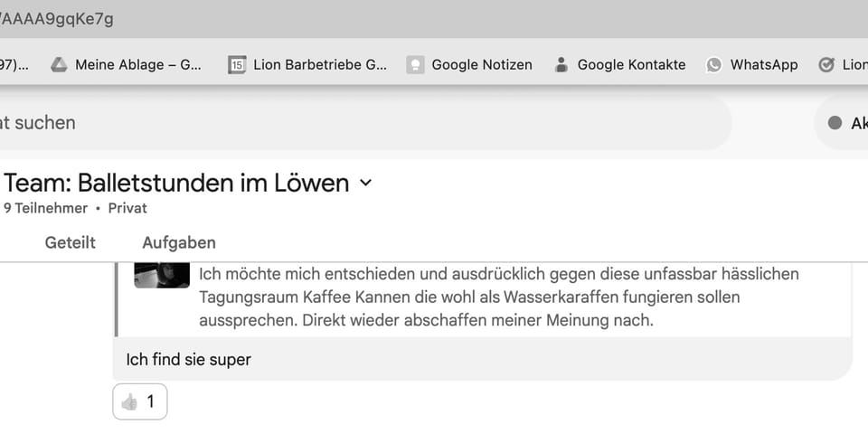The image size is (868, 434).
Task: Open the Google Kontakte bookmark
Action: click(x=620, y=65)
